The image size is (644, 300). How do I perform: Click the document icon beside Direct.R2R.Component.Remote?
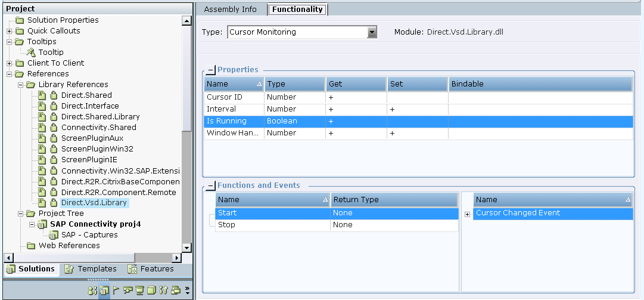[42, 192]
